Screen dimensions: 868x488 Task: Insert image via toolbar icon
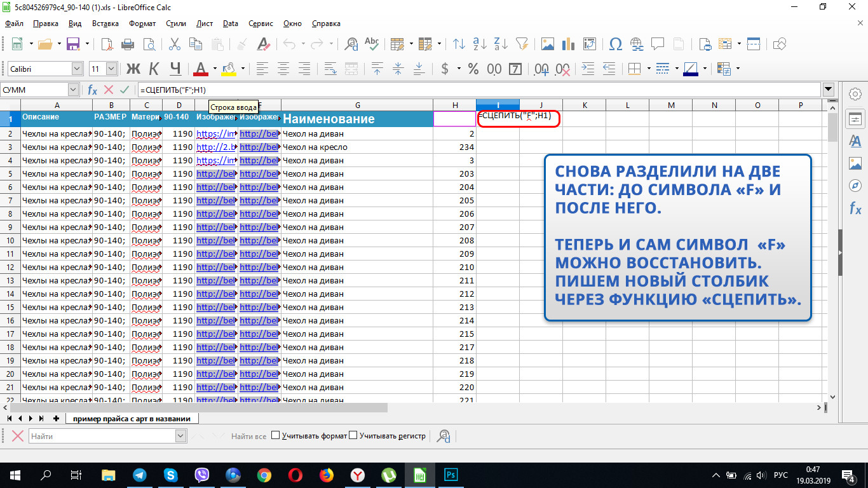tap(548, 44)
